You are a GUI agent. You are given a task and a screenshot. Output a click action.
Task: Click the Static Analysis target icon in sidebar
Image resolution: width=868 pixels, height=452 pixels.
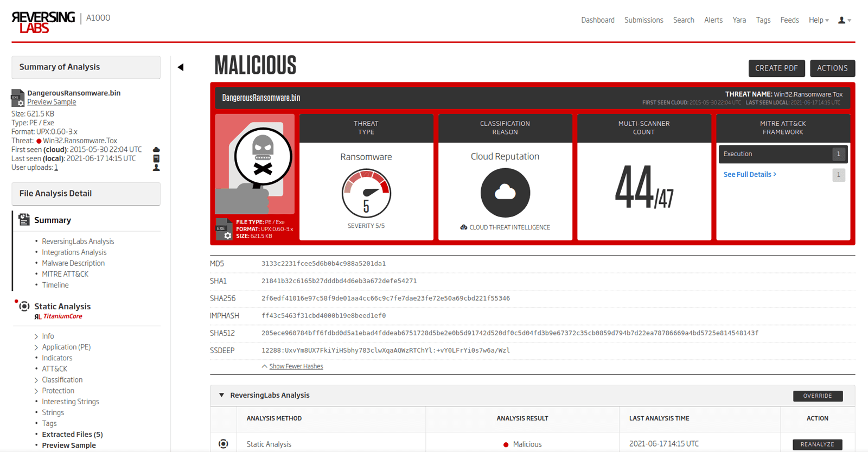pyautogui.click(x=24, y=307)
